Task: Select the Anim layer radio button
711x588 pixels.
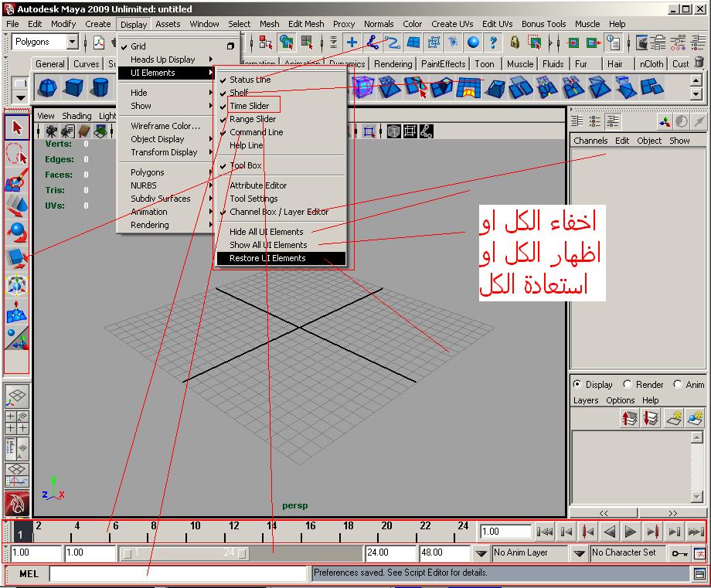Action: 678,384
